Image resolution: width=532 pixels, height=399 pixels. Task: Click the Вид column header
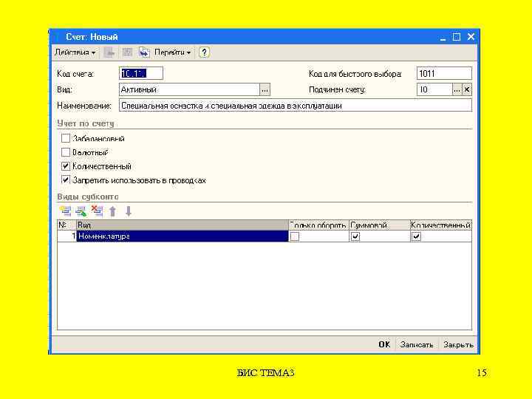(x=183, y=225)
